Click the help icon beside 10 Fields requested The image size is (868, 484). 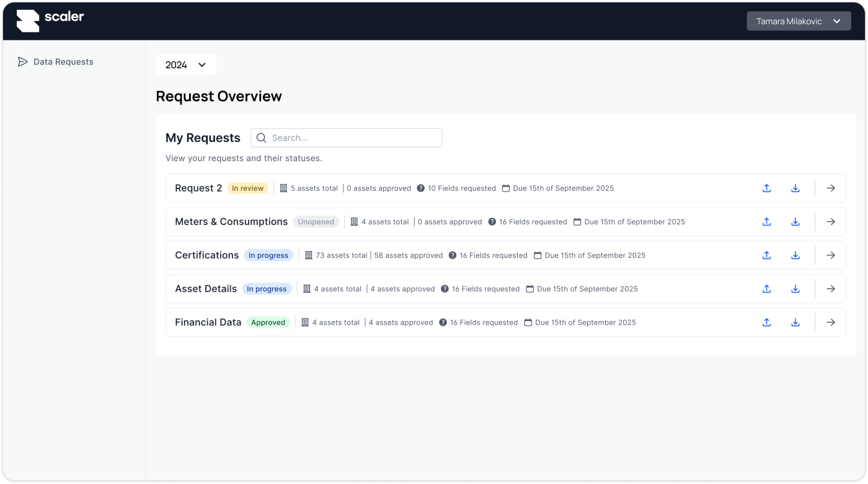(x=421, y=188)
